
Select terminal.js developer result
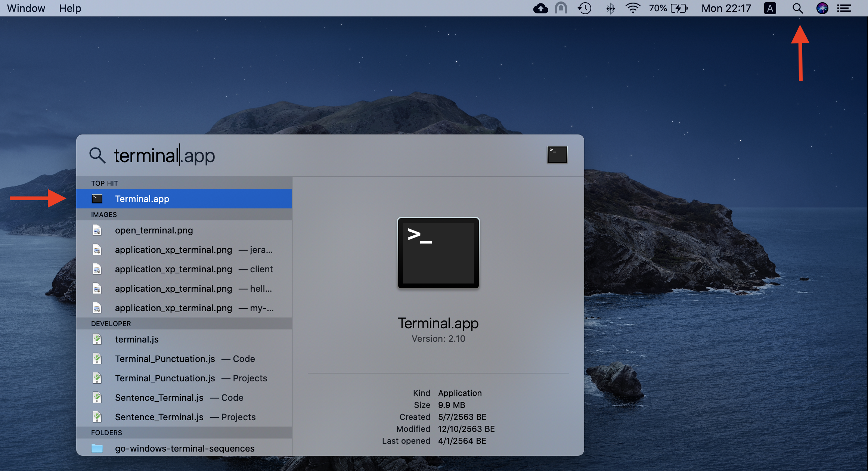coord(184,339)
